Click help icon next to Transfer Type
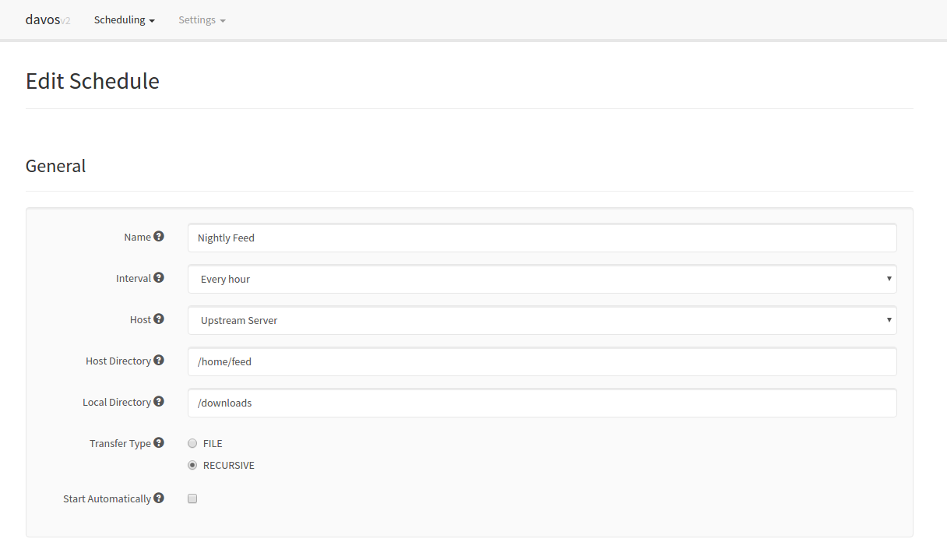 (x=159, y=442)
